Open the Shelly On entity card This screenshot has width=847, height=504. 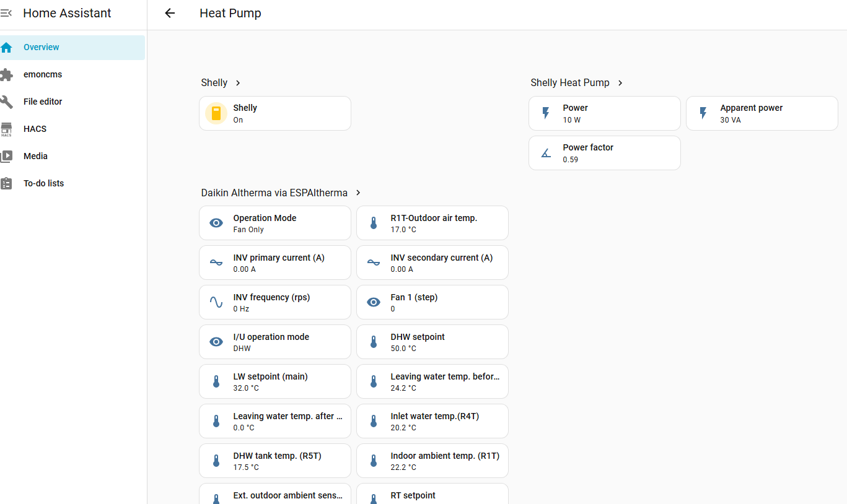(x=275, y=113)
